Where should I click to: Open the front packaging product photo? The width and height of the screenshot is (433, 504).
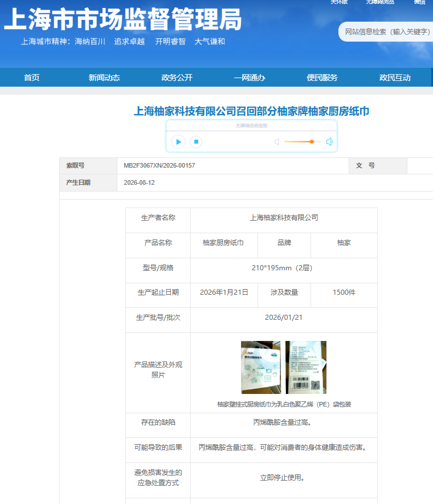[261, 367]
